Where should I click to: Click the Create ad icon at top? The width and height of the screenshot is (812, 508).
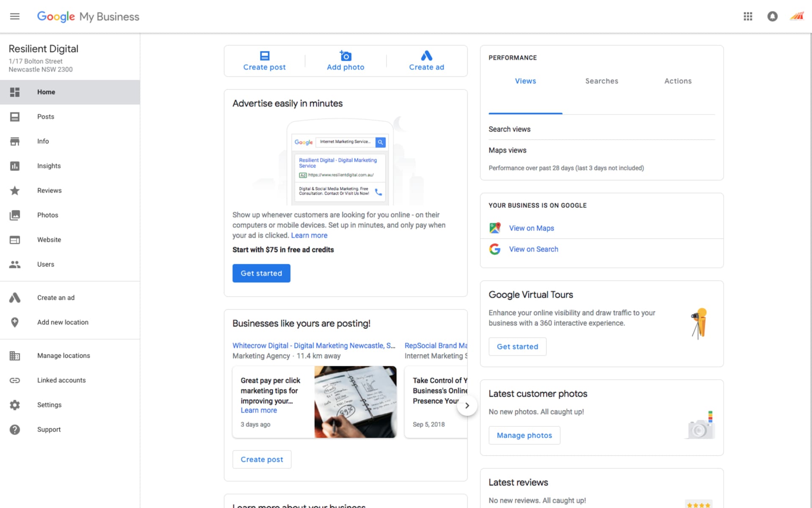click(x=426, y=55)
